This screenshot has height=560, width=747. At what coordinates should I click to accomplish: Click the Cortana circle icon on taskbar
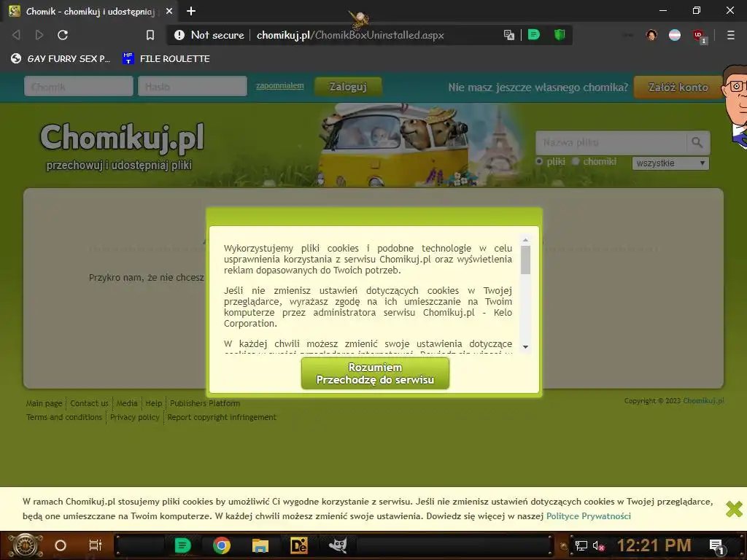tap(61, 545)
